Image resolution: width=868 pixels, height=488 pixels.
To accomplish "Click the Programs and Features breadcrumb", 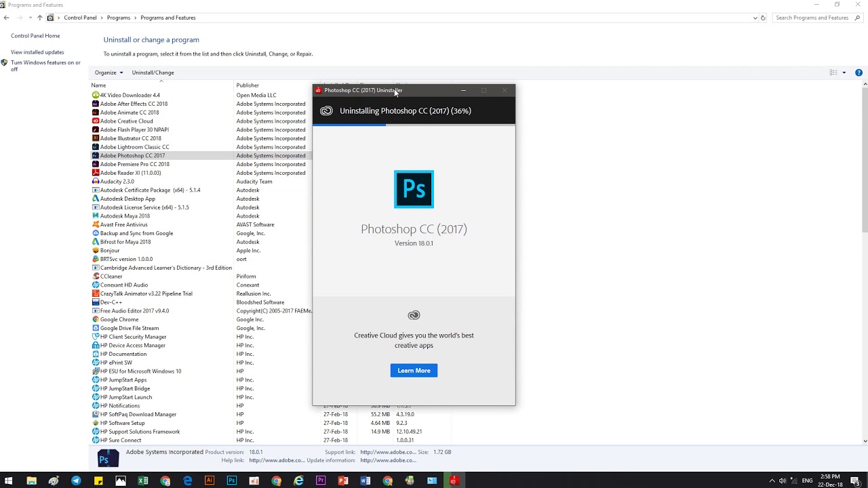I will click(167, 18).
